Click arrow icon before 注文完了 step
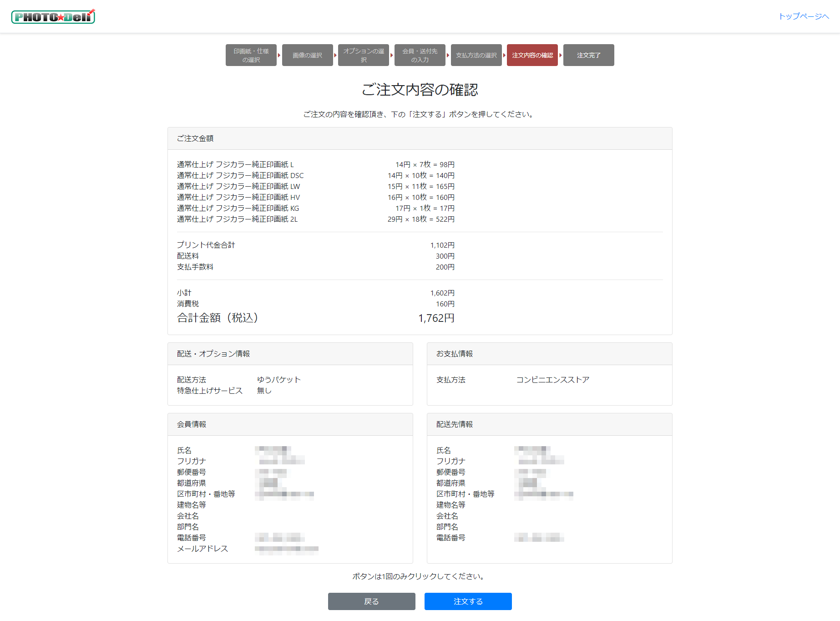 pyautogui.click(x=561, y=55)
